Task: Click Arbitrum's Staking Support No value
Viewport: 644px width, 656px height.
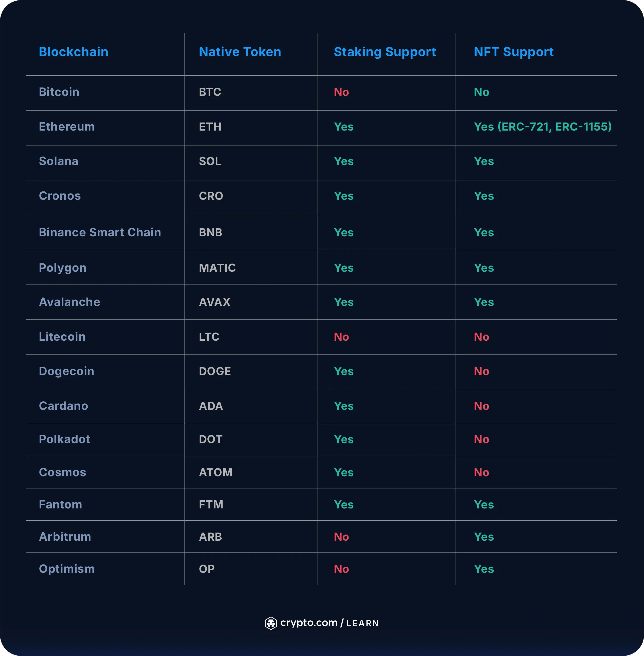Action: 341,537
